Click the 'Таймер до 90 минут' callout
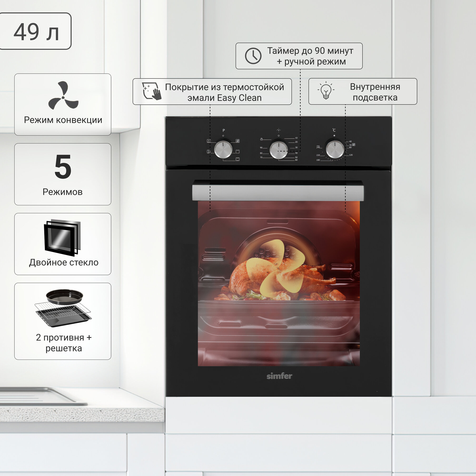Viewport: 476px width, 476px height. pyautogui.click(x=310, y=51)
